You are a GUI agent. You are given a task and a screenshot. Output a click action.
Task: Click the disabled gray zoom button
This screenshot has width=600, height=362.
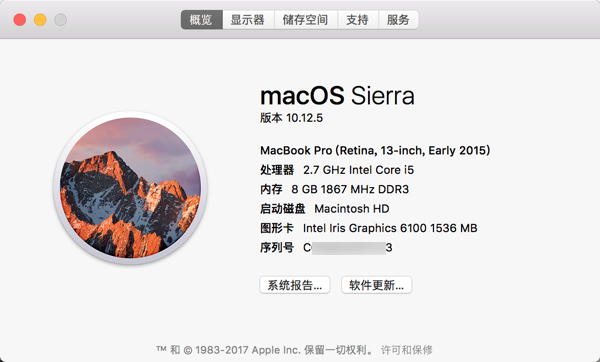pos(60,20)
